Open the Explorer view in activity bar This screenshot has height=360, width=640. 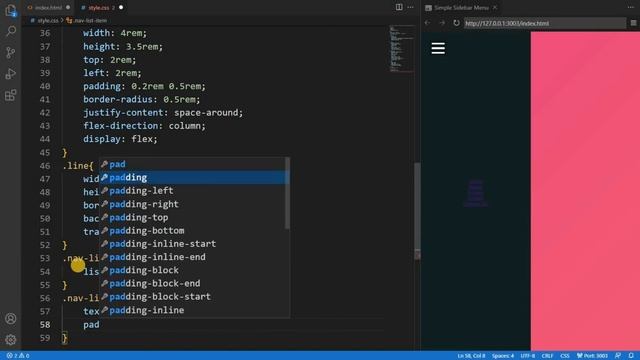11,10
